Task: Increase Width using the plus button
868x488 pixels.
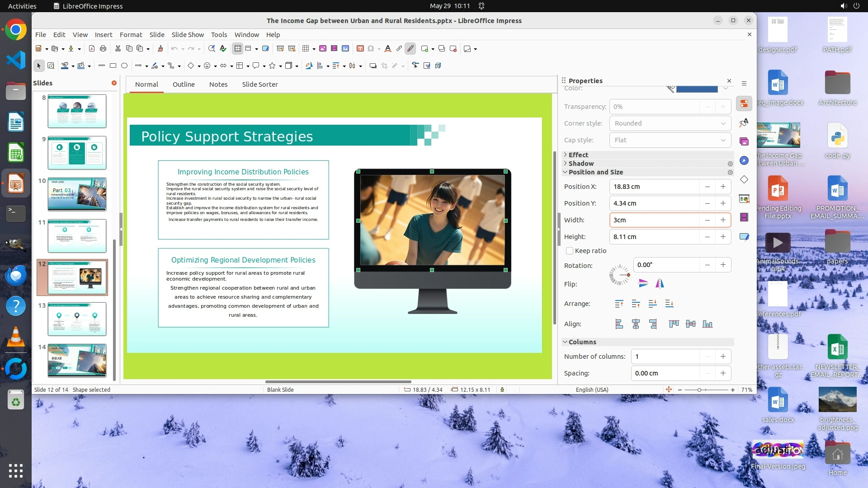Action: 723,220
